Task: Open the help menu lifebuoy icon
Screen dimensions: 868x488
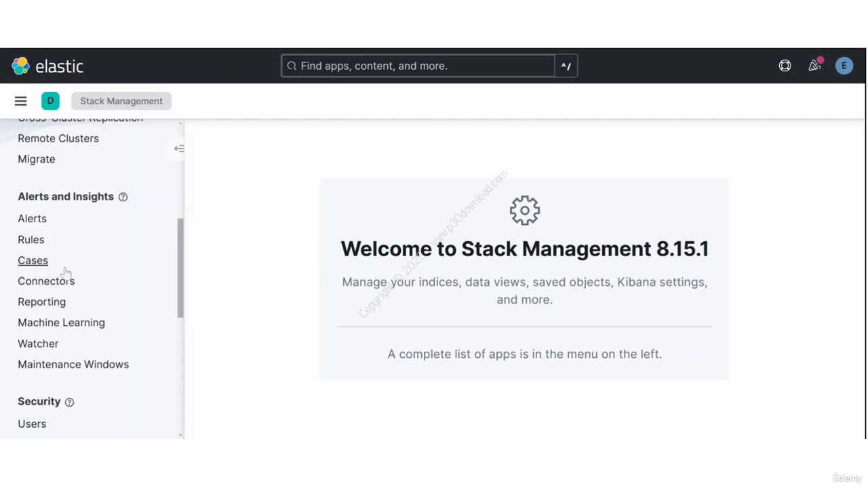Action: [x=785, y=66]
